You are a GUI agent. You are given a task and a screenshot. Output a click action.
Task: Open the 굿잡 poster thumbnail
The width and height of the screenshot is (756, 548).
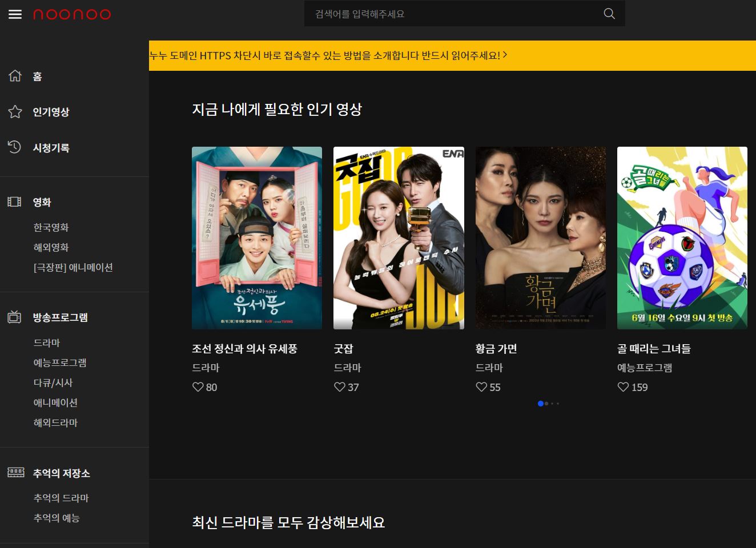399,238
